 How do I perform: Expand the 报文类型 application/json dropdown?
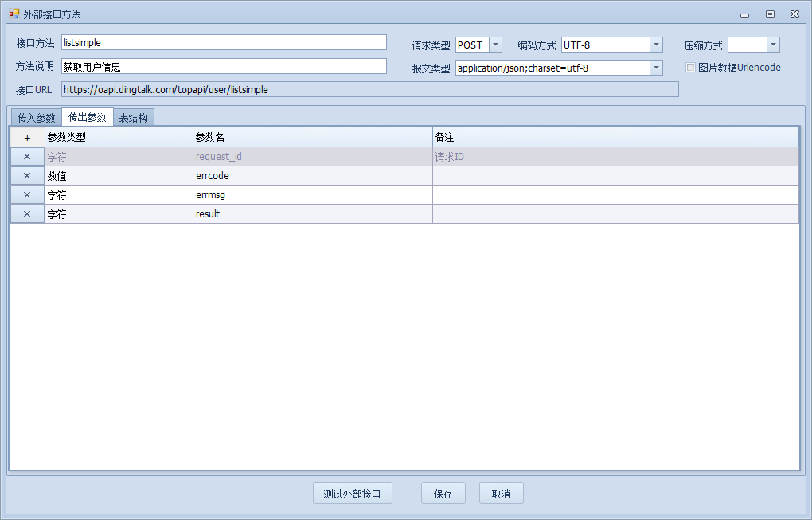pos(656,68)
